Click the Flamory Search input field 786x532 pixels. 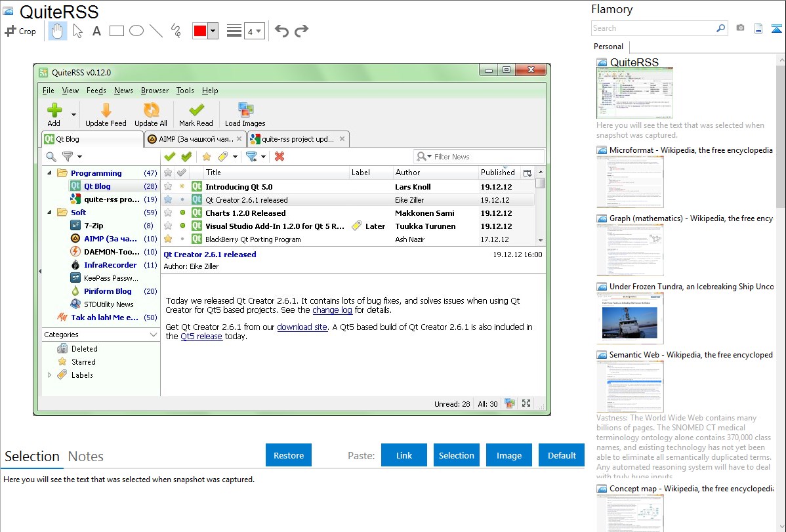point(653,28)
